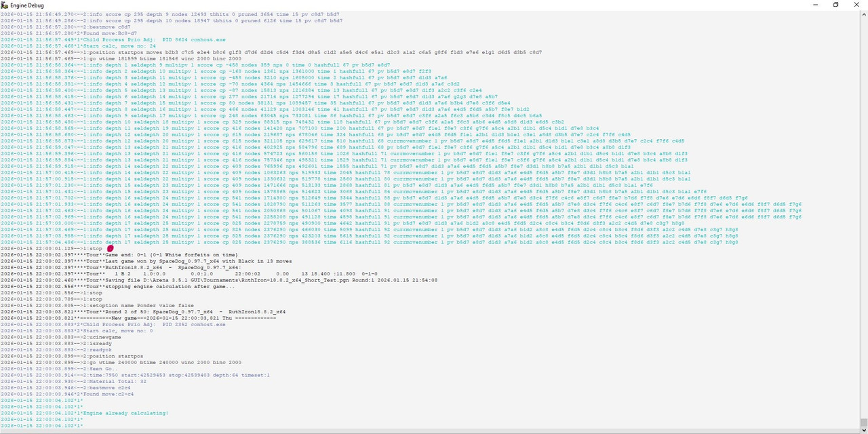
Task: Click the stop command at 22:00:01.129
Action: (52, 248)
